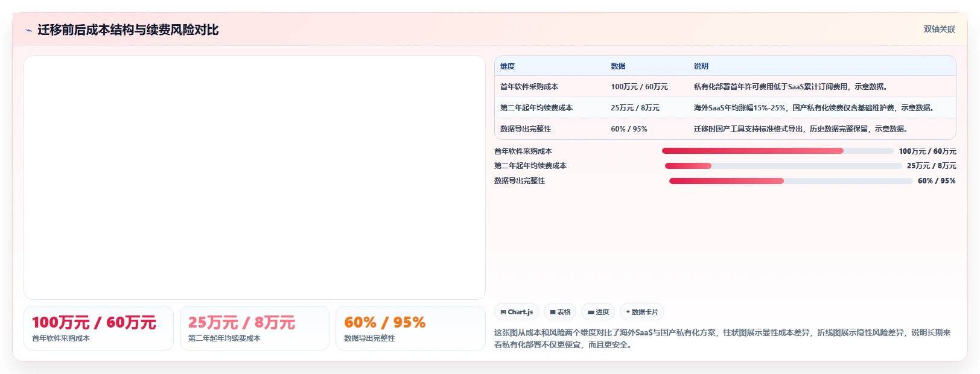
Task: Click the 100万元 / 60万元 value beside progress bar
Action: [927, 151]
